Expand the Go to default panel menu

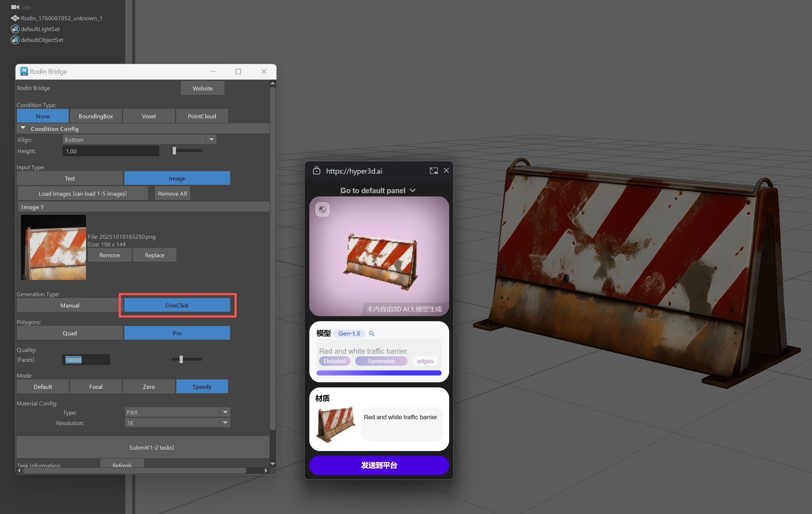point(412,191)
